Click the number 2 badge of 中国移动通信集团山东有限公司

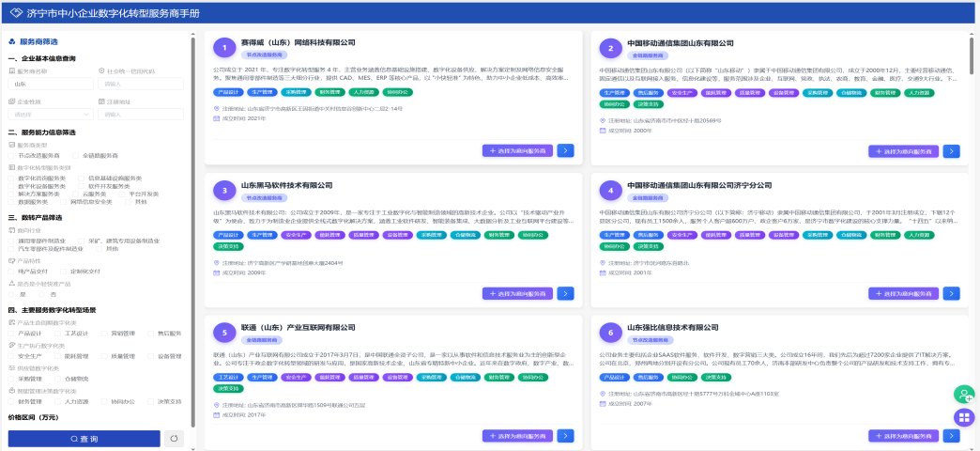pyautogui.click(x=611, y=47)
